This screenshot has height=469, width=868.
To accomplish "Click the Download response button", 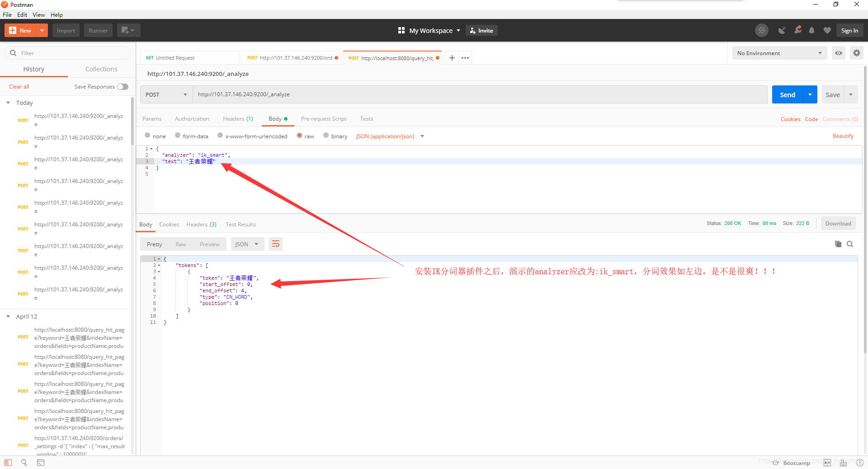I will 838,224.
